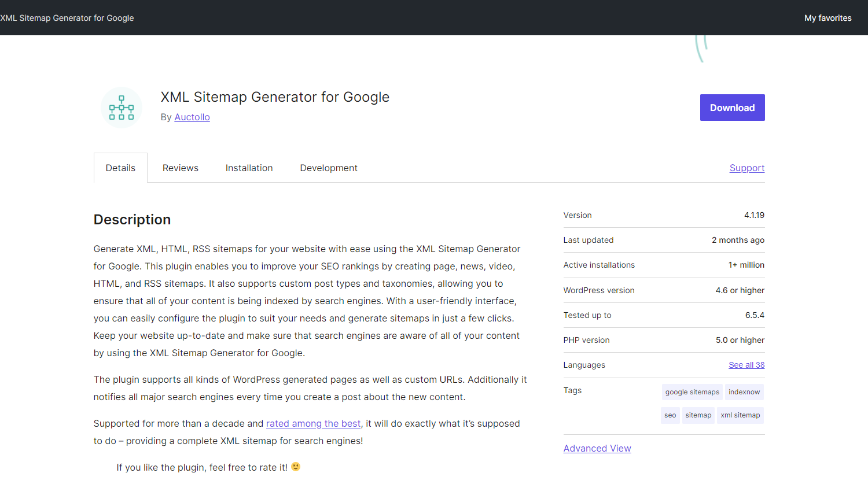868x488 pixels.
Task: Click the sitemap plugin logo icon
Action: (x=122, y=108)
